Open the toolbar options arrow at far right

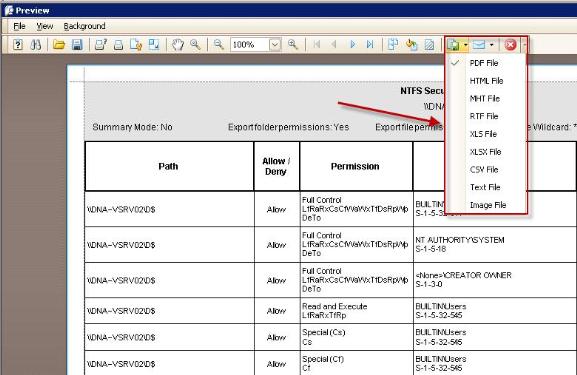(x=525, y=45)
